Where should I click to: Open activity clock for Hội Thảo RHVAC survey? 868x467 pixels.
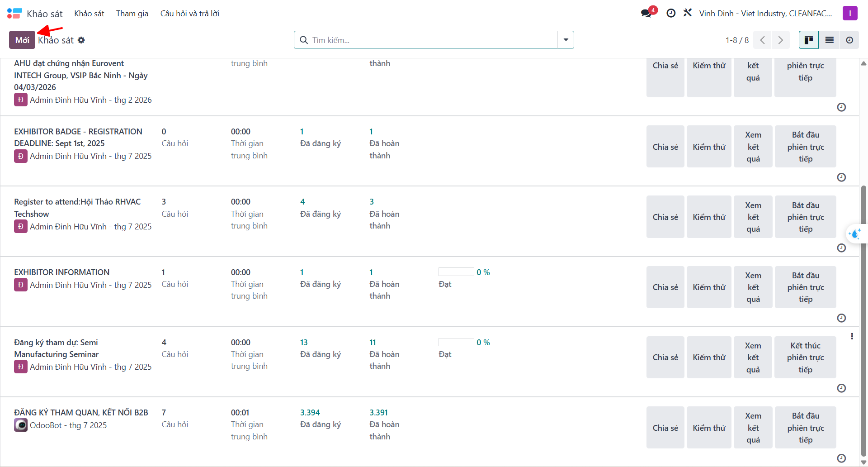[841, 248]
